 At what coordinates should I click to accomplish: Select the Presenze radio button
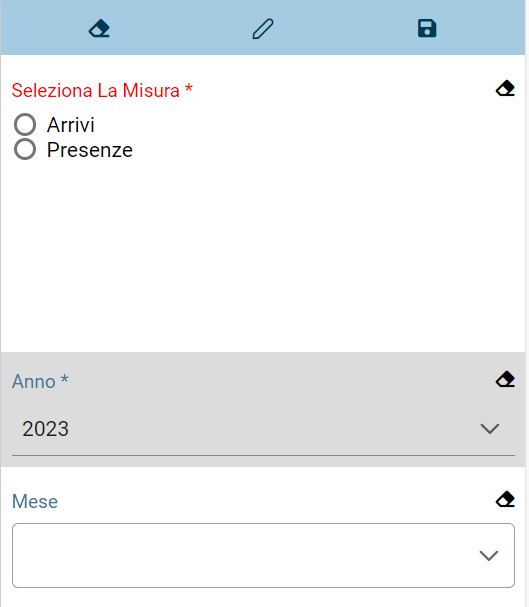(x=25, y=149)
